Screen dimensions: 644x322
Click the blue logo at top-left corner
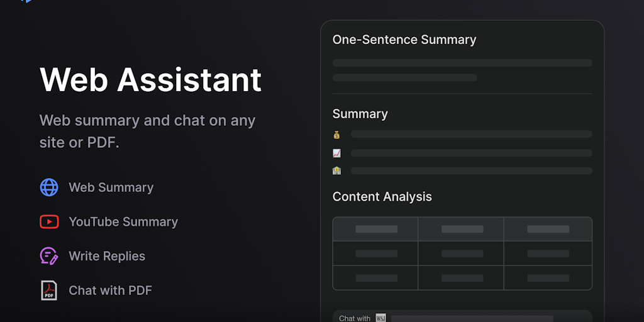click(26, 1)
